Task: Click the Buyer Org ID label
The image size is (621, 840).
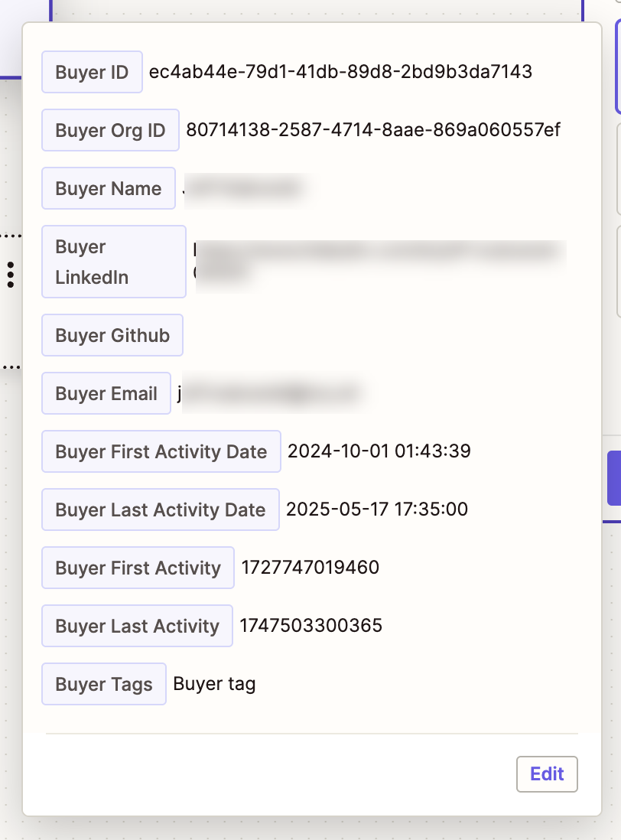Action: pos(110,131)
